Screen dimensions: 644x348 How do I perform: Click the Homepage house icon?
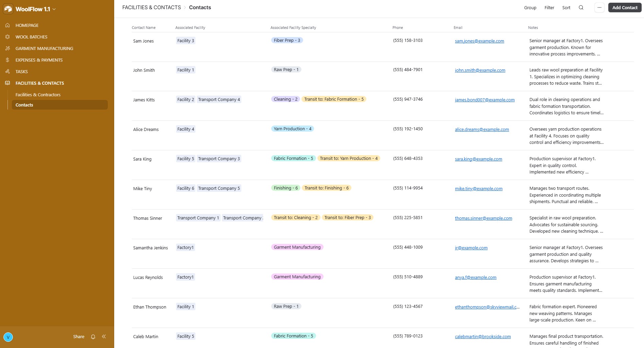(7, 25)
